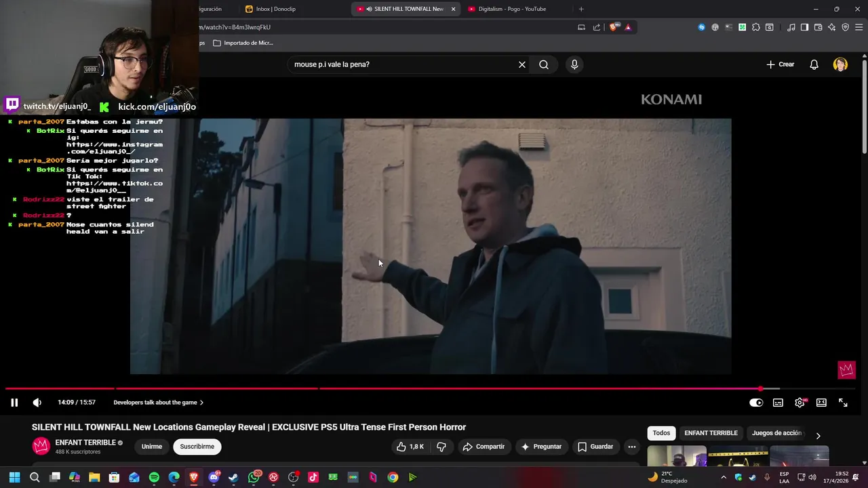Image resolution: width=868 pixels, height=488 pixels.
Task: Start voice search with the microphone
Action: click(574, 64)
